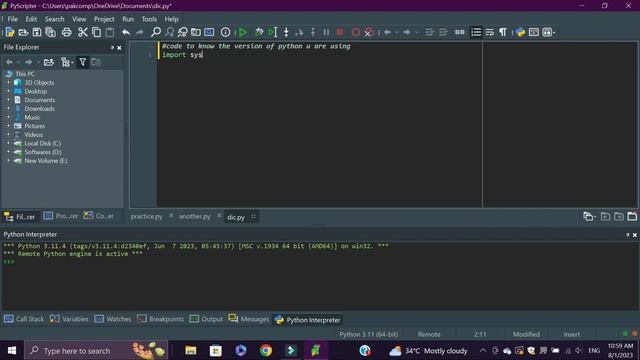Open the Project menu
The height and width of the screenshot is (360, 640).
click(x=104, y=19)
